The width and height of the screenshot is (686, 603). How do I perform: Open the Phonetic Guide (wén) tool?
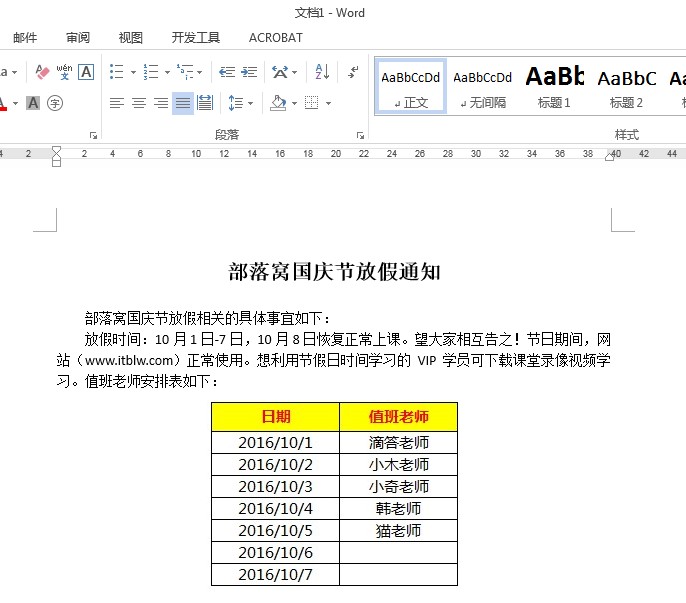(64, 71)
